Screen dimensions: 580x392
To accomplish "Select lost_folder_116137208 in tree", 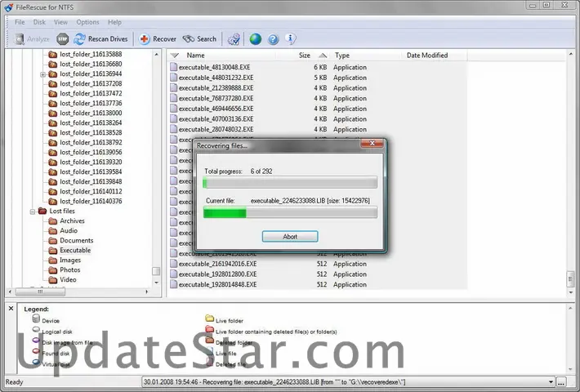I will [91, 83].
